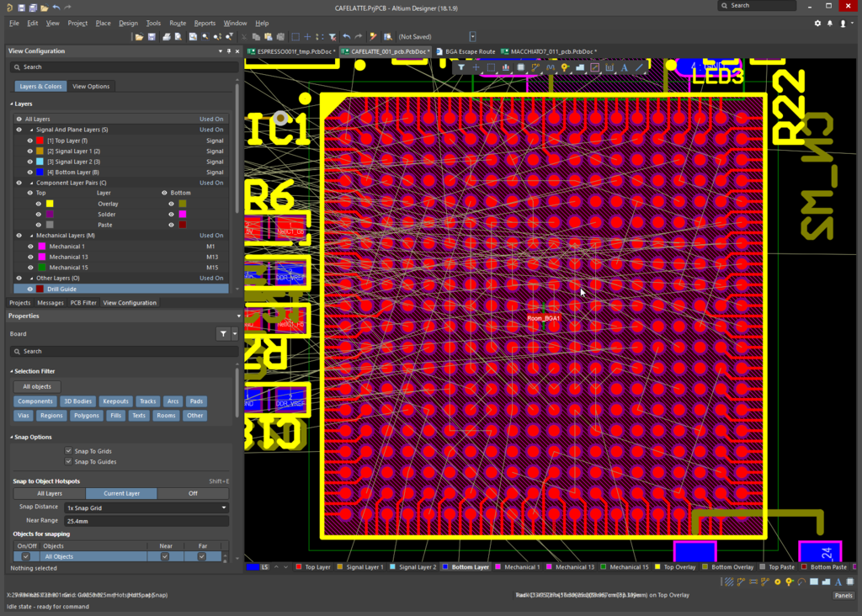Open the settings gear icon at top right
The image size is (862, 616).
tap(817, 23)
